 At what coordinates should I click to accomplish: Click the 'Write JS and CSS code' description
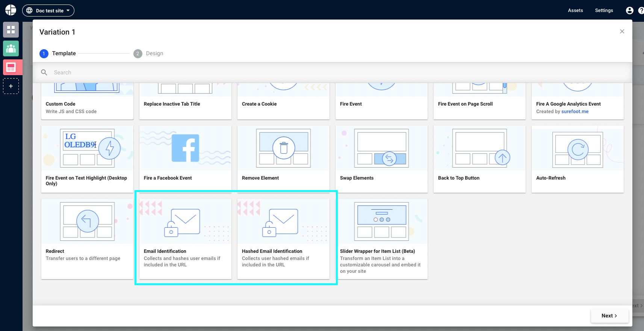(x=71, y=112)
